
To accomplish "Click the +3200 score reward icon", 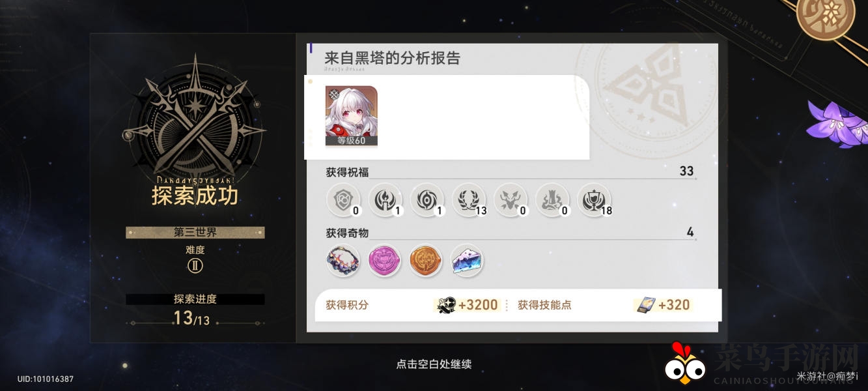I will click(446, 305).
